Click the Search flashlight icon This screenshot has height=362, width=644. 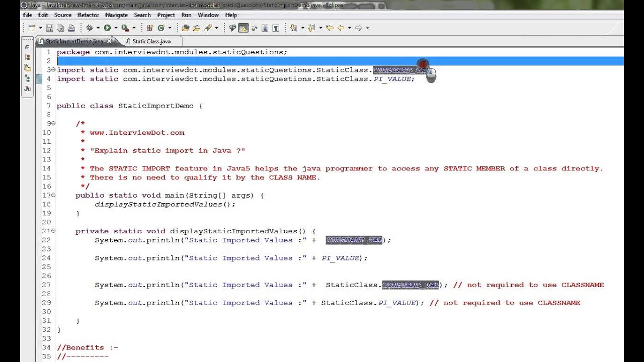point(207,28)
